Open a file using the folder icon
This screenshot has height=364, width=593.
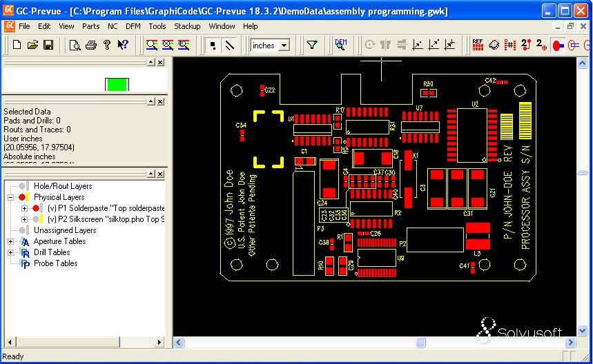click(x=32, y=45)
